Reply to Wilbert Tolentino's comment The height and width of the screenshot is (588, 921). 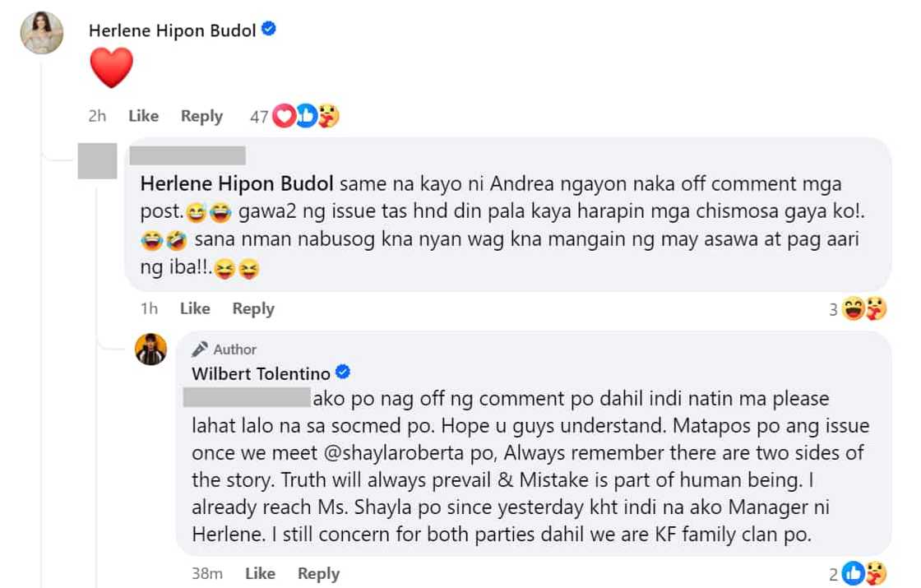(x=318, y=573)
